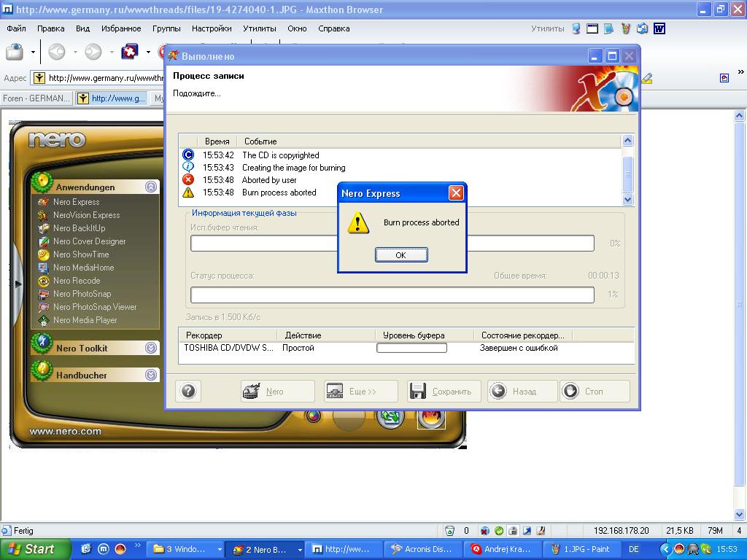
Task: Switch to Foren - GERMAN browser tab
Action: pyautogui.click(x=36, y=98)
